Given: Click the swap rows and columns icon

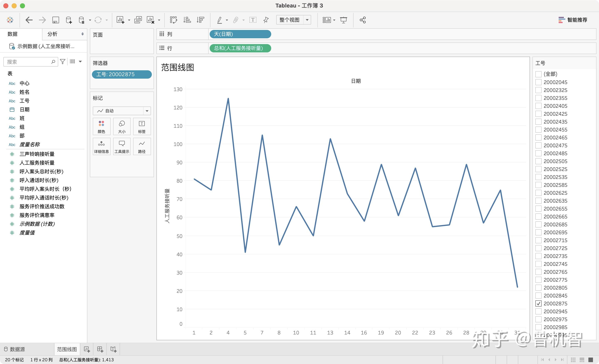Looking at the screenshot, I should click(x=173, y=20).
